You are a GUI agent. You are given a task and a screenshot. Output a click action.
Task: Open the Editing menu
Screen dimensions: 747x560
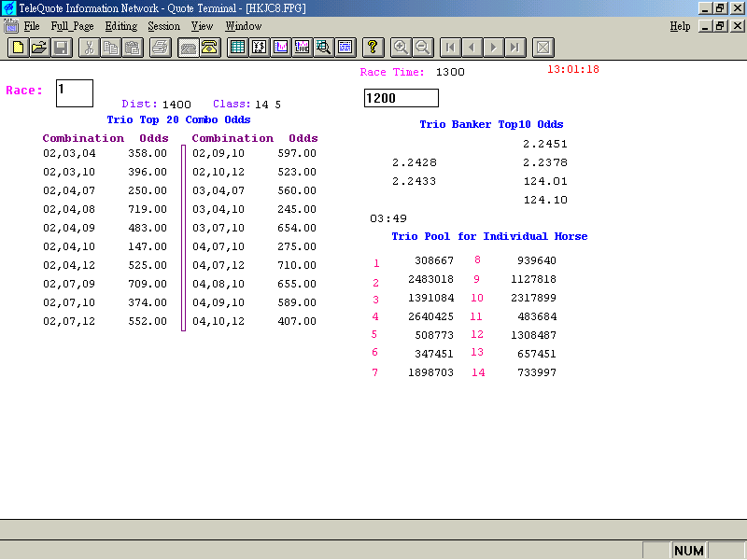click(x=121, y=26)
